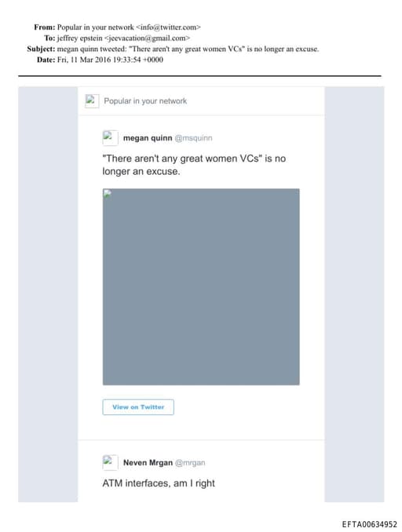Click the email Date field value
The height and width of the screenshot is (532, 402).
110,60
